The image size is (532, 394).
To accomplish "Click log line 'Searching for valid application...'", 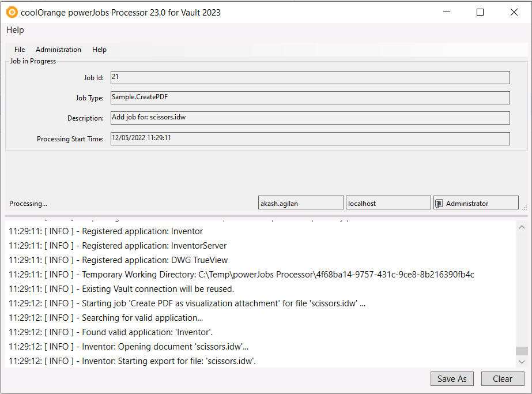I will click(106, 318).
